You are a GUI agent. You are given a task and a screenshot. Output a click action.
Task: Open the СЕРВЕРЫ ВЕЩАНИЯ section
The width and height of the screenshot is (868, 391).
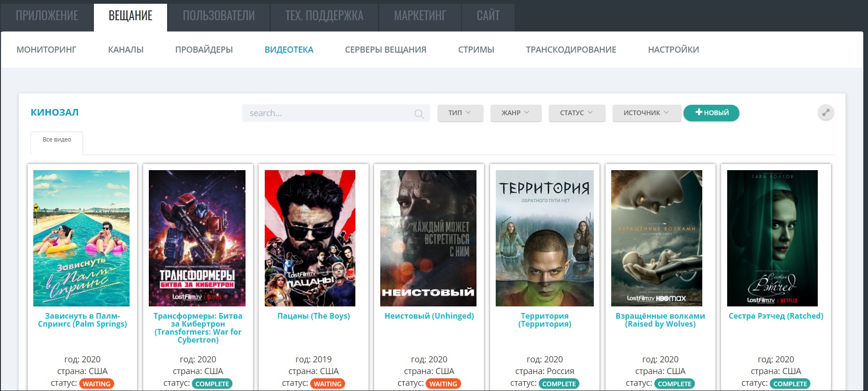(385, 50)
